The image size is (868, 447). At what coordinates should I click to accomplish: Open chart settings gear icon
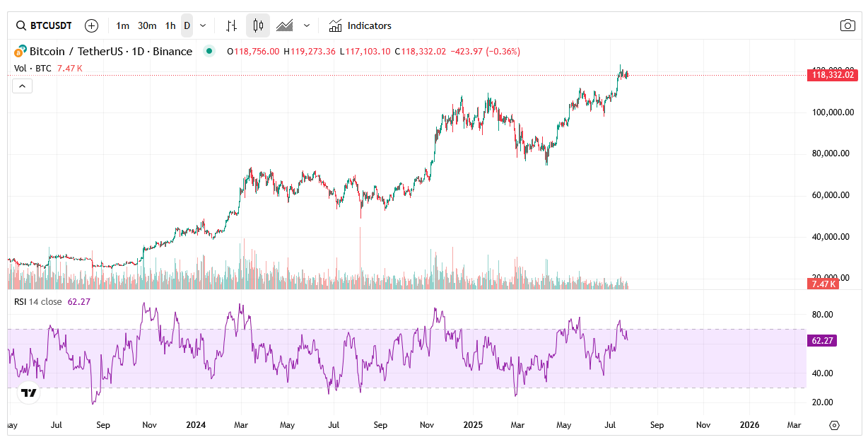coord(834,425)
